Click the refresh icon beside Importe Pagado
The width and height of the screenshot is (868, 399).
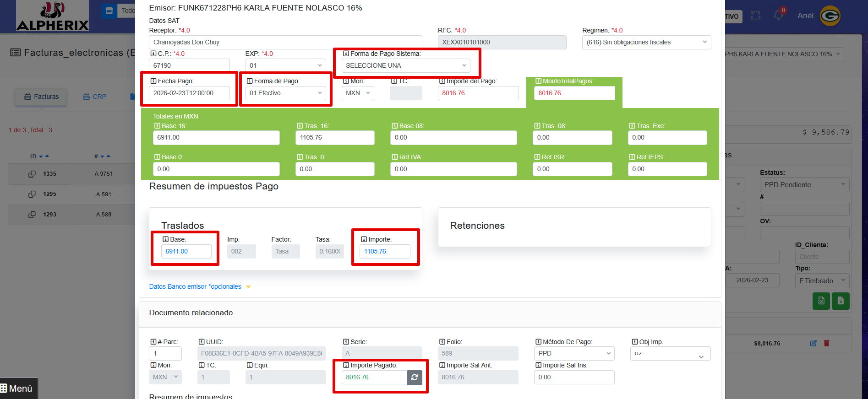[414, 377]
